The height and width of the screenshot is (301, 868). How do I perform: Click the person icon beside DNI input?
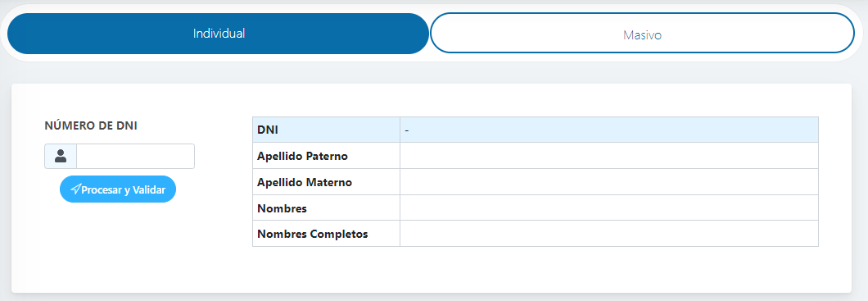pos(61,157)
